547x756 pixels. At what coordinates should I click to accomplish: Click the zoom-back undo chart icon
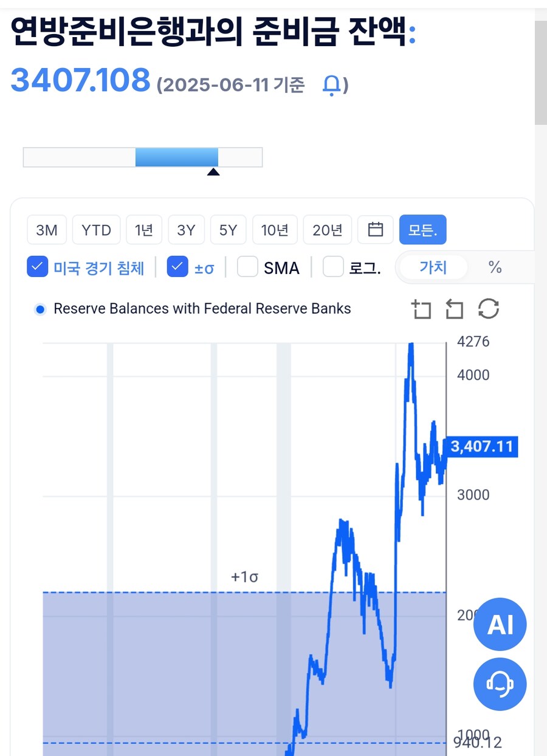click(x=454, y=309)
